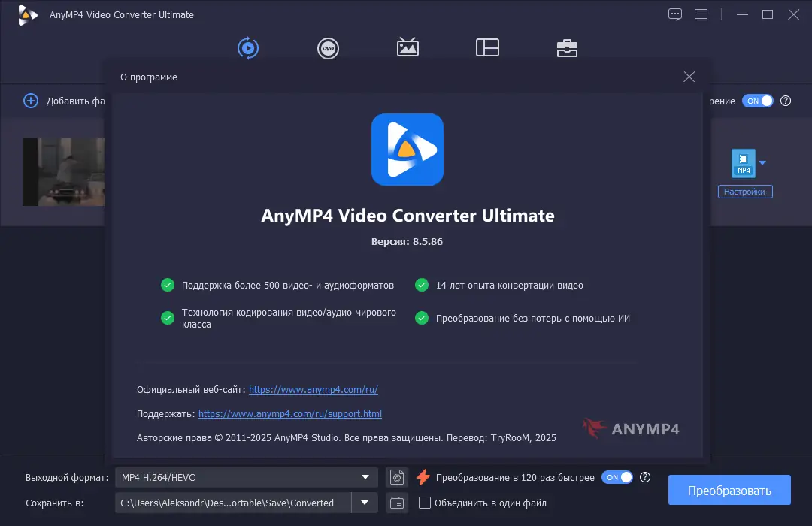The image size is (812, 526).
Task: Click the Версия: 8.5.86 text
Action: [x=407, y=241]
